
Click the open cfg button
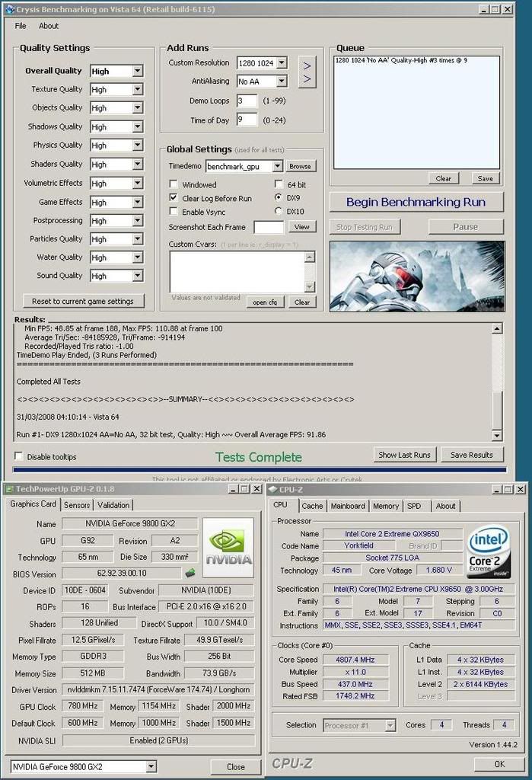pos(265,302)
